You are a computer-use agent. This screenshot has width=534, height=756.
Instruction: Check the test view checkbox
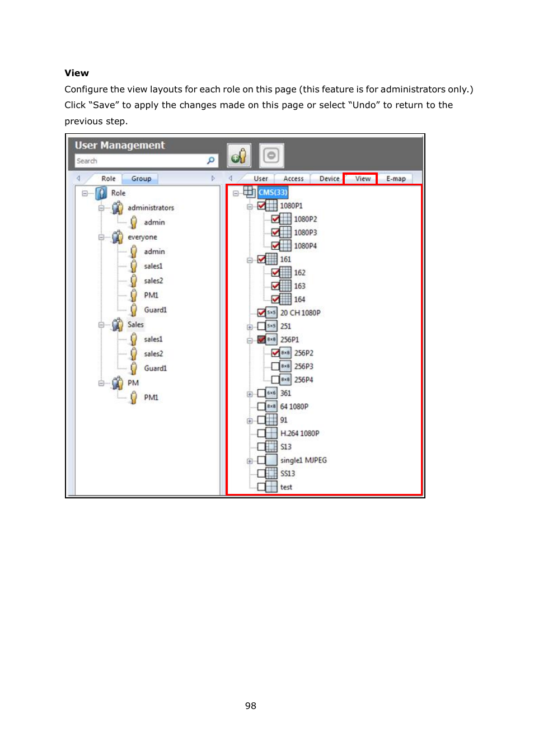point(261,487)
